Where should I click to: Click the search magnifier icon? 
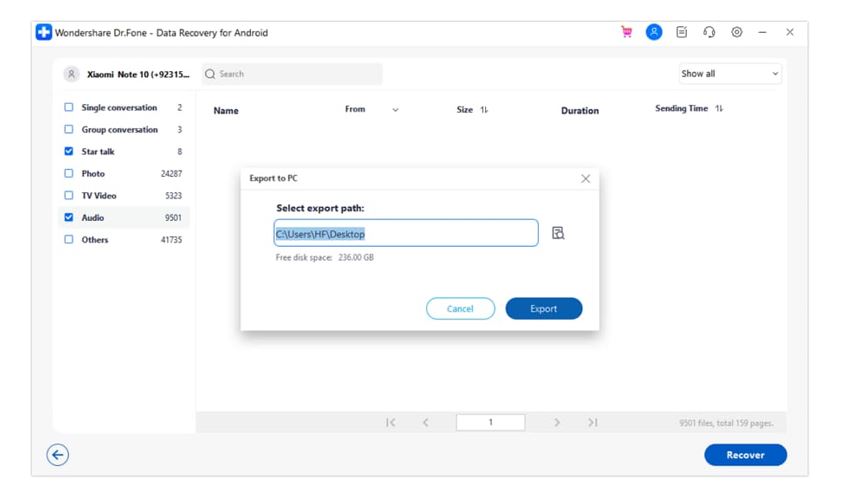tap(210, 74)
